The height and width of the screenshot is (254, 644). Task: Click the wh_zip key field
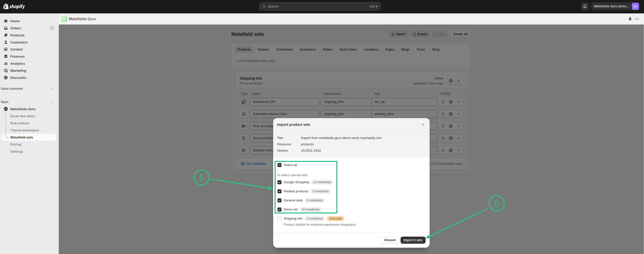404,102
